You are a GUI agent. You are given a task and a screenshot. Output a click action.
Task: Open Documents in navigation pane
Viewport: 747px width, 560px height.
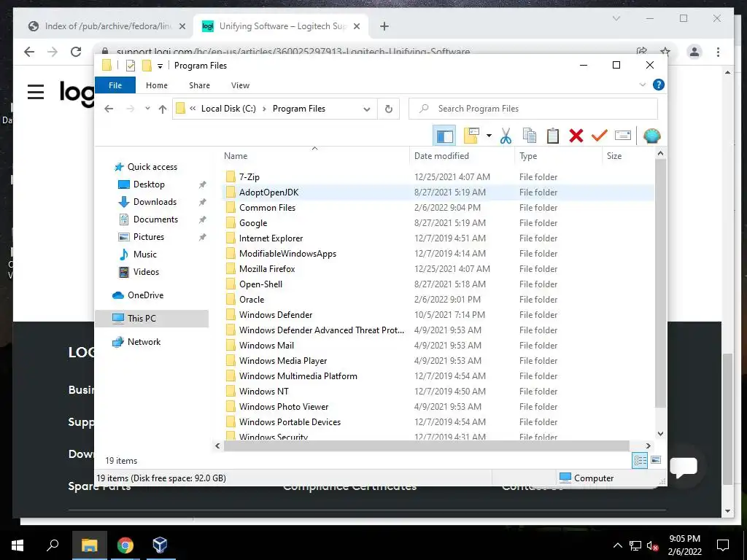point(155,219)
